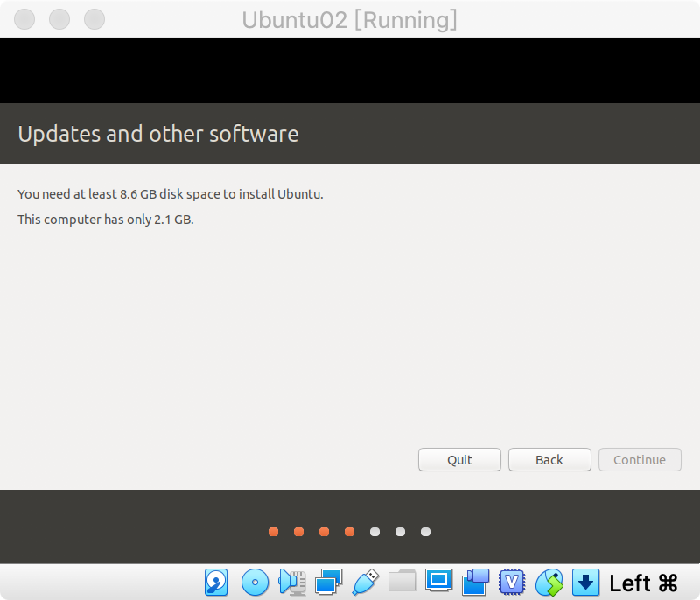Viewport: 700px width, 600px height.
Task: Open the recording status icon
Action: point(475,583)
